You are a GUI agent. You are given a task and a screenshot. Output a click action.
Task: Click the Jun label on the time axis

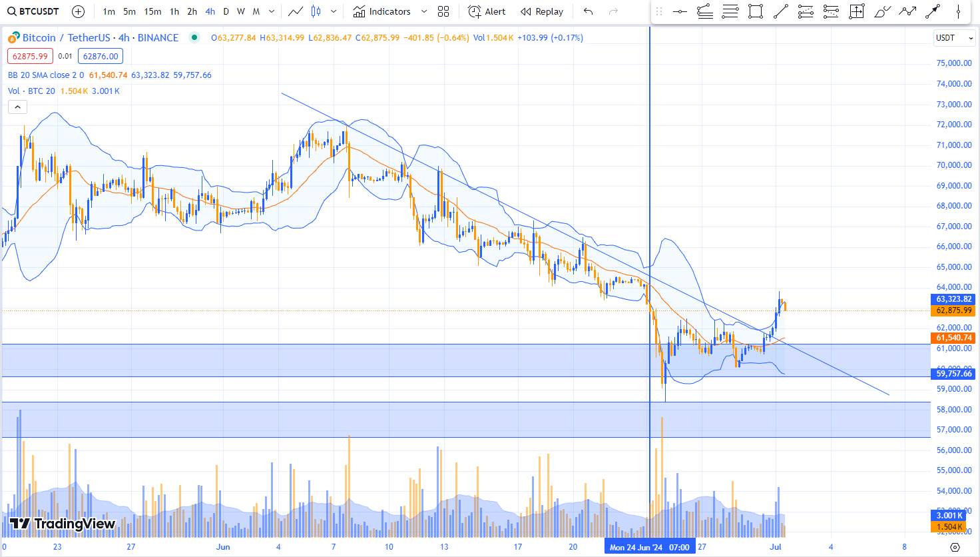pos(223,547)
